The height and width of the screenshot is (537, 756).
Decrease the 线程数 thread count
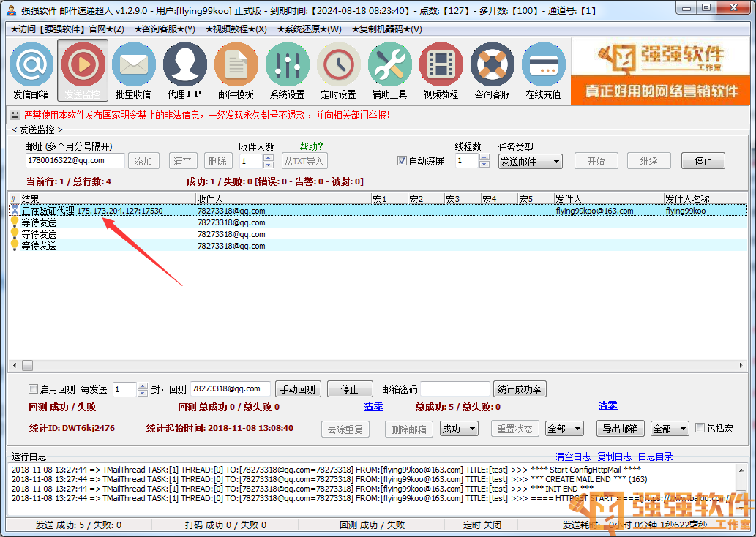pyautogui.click(x=484, y=165)
